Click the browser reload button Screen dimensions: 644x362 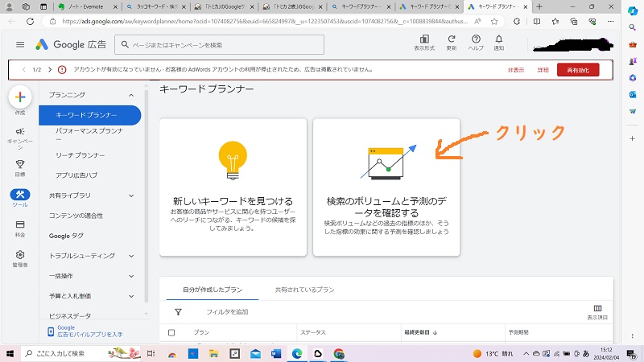[30, 22]
